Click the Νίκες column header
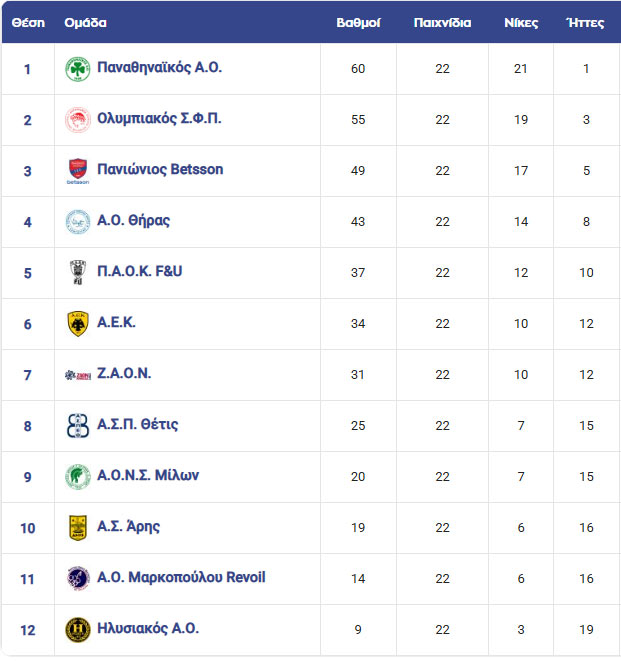Screen dimensions: 621x661 coord(521,22)
